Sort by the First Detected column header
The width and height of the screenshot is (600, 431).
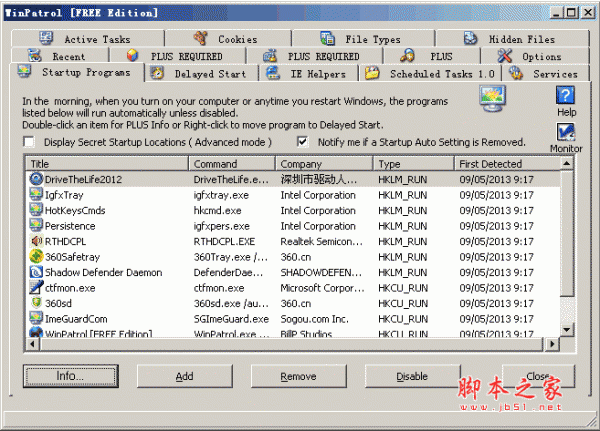click(507, 164)
